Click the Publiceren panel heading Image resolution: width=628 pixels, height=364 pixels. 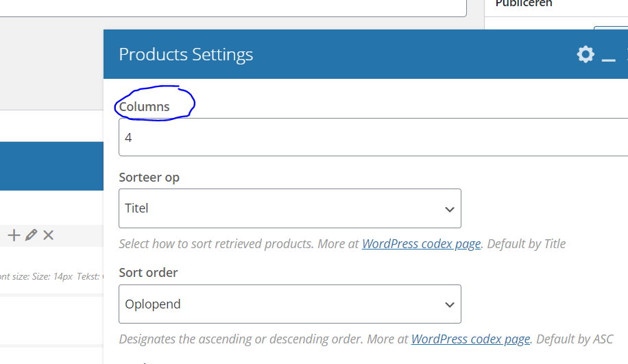click(524, 3)
